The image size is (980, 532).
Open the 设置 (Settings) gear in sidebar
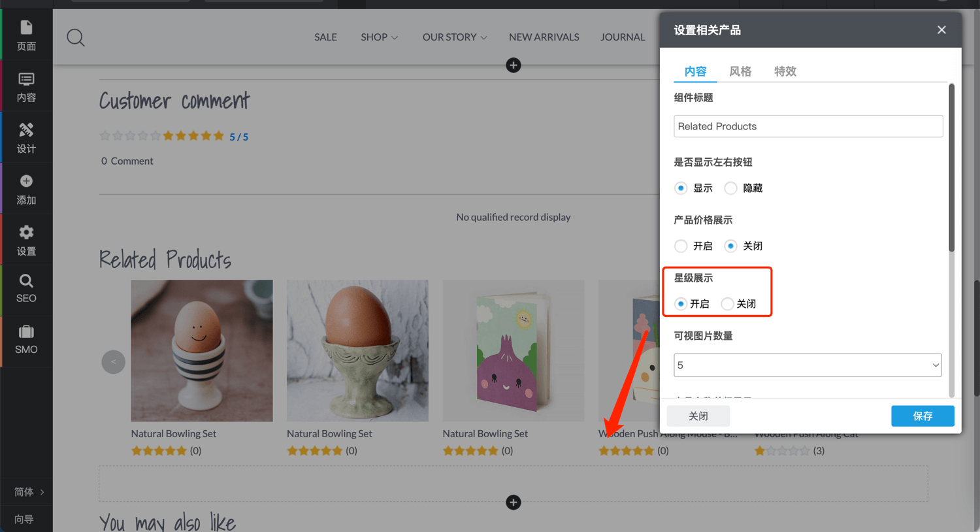pos(26,240)
